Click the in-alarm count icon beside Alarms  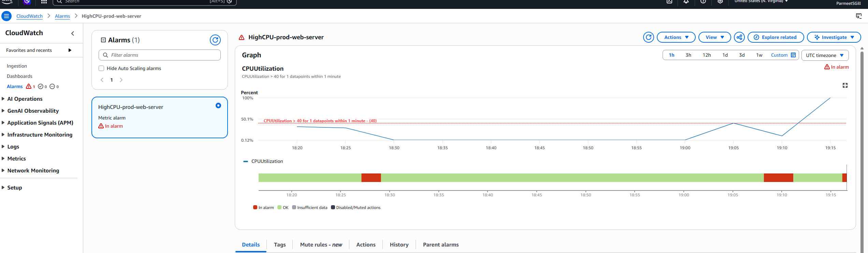(29, 86)
